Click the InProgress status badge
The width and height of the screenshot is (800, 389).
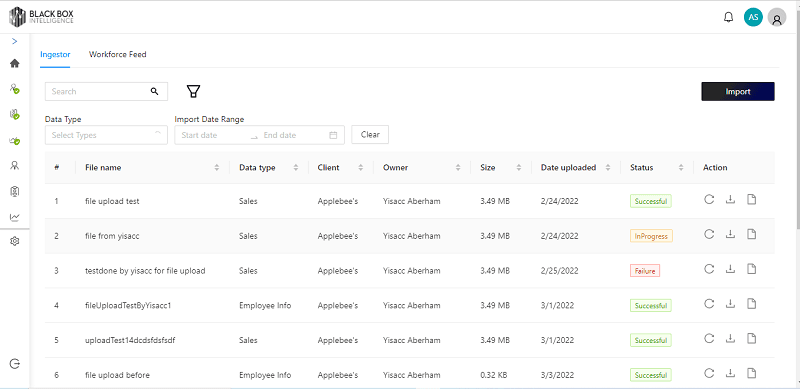[x=651, y=236]
